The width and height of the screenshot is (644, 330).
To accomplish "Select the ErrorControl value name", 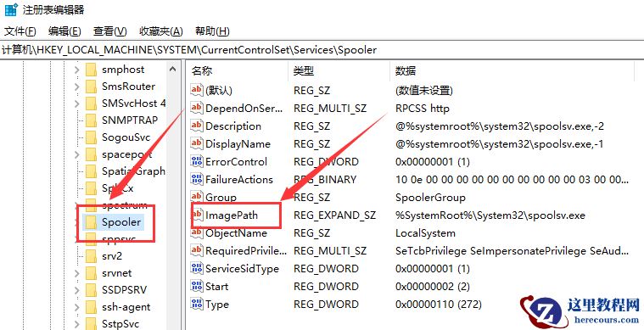I will [236, 162].
